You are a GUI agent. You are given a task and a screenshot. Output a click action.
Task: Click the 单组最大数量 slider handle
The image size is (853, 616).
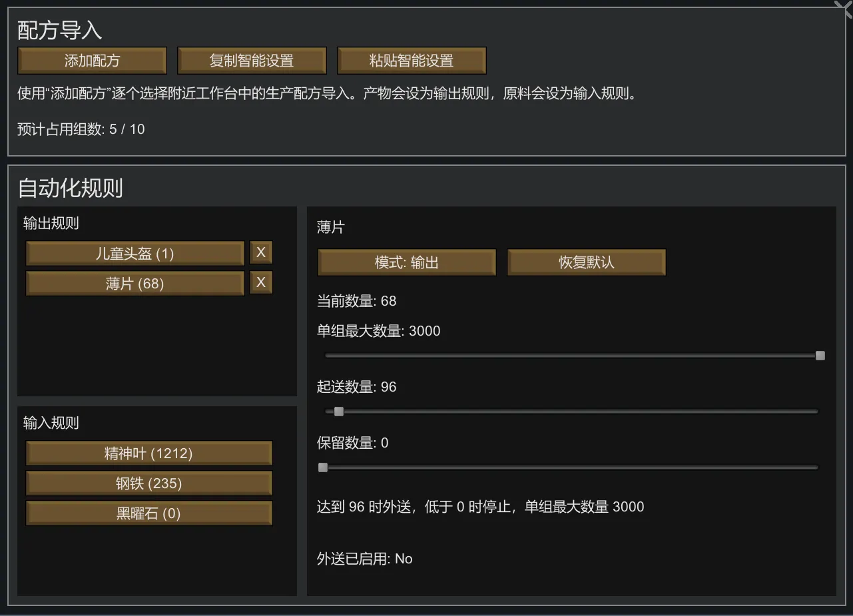(820, 356)
